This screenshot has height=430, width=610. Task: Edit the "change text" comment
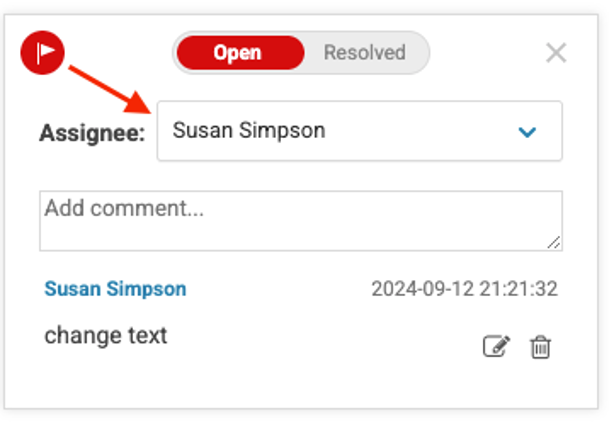coord(496,347)
